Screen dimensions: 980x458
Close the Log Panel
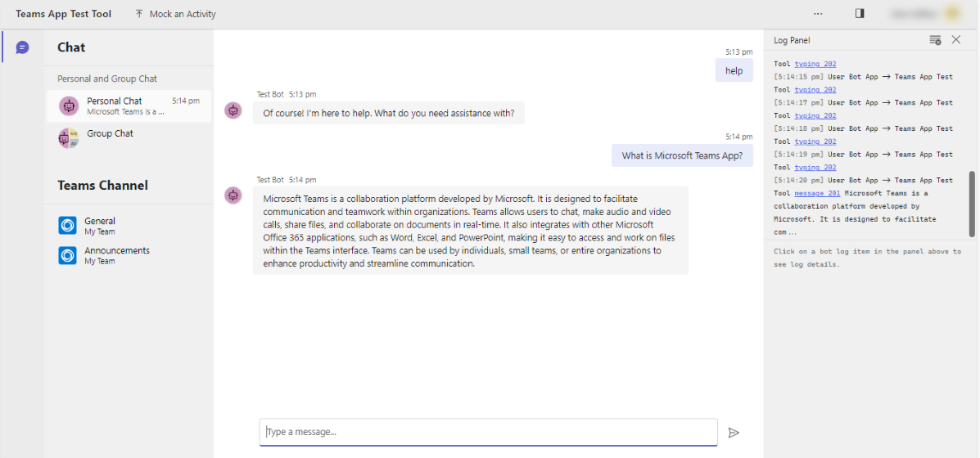coord(955,40)
